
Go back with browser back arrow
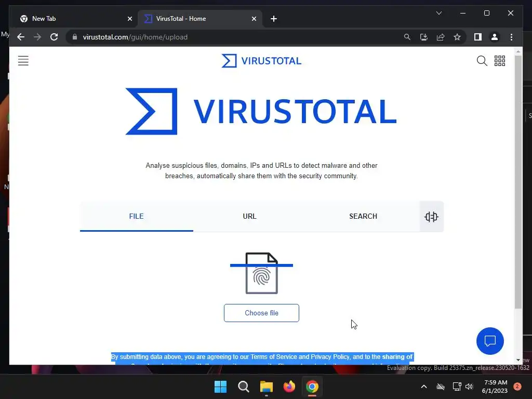pyautogui.click(x=21, y=37)
